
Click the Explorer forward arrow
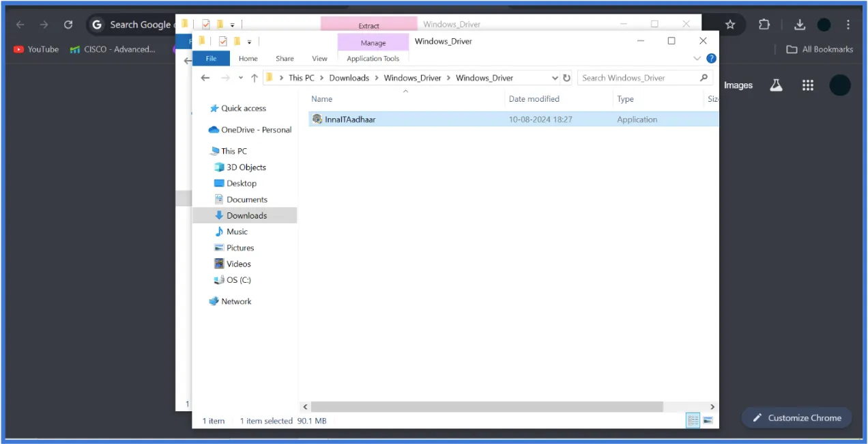click(x=225, y=78)
